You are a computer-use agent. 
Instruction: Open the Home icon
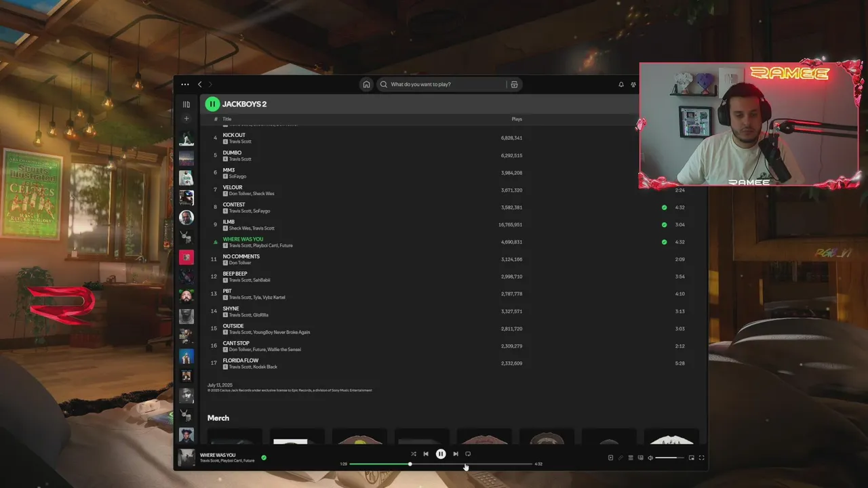pos(366,84)
